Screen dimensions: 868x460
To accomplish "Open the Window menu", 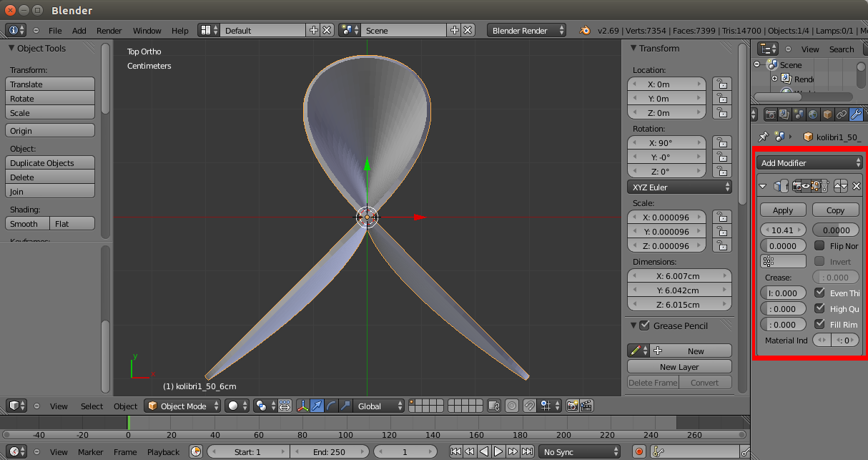I will [x=147, y=31].
